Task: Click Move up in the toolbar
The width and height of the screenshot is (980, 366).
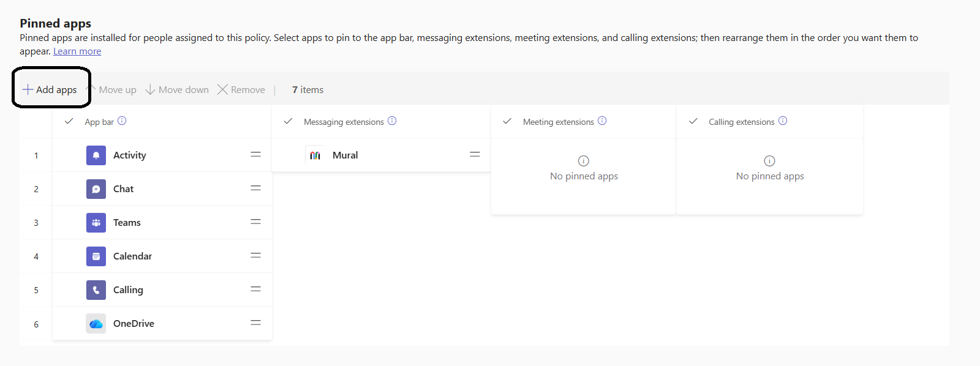Action: [112, 89]
